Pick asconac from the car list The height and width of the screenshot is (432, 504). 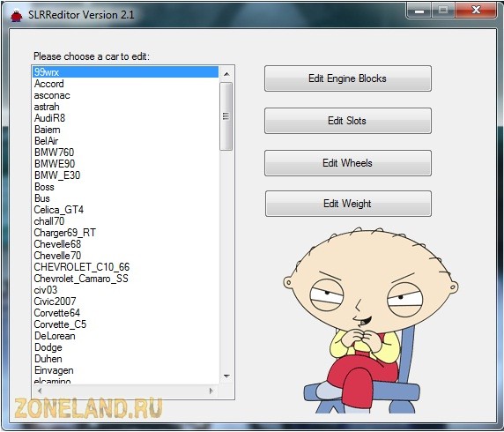click(x=125, y=95)
